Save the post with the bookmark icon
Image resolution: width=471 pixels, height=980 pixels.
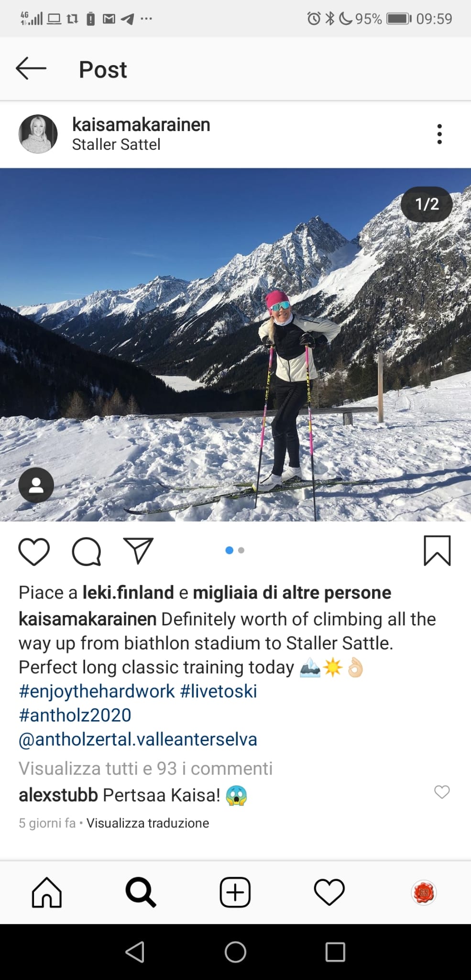(437, 551)
